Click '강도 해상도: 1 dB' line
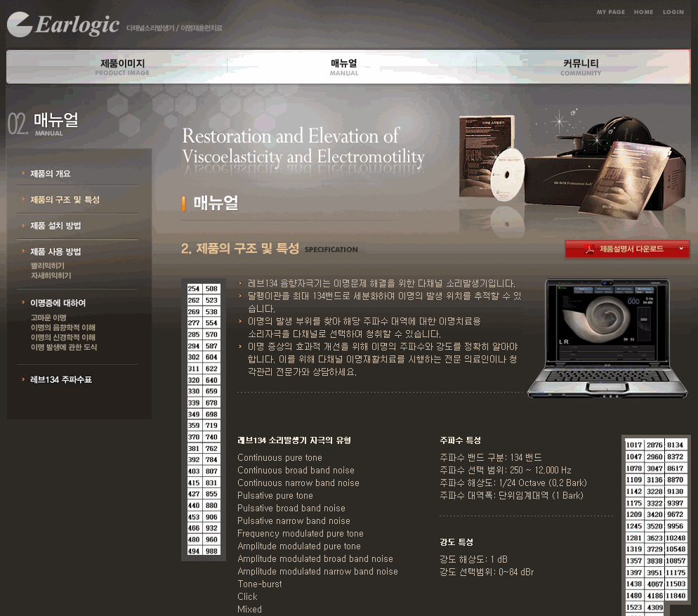Image resolution: width=698 pixels, height=616 pixels. (473, 559)
